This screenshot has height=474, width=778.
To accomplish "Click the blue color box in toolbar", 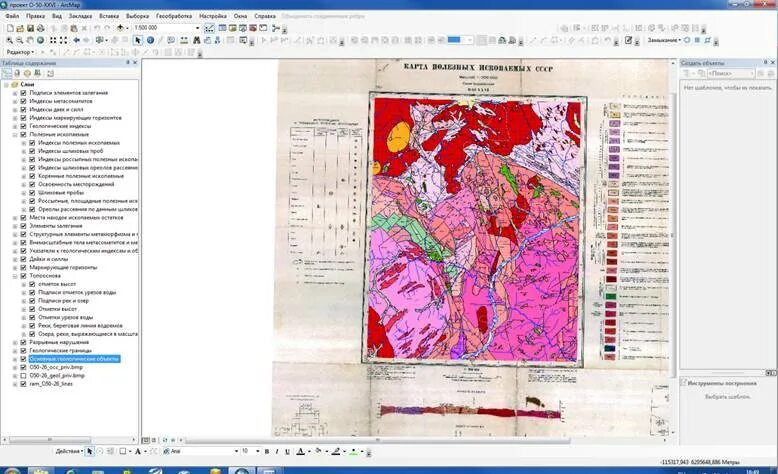I will coord(454,40).
